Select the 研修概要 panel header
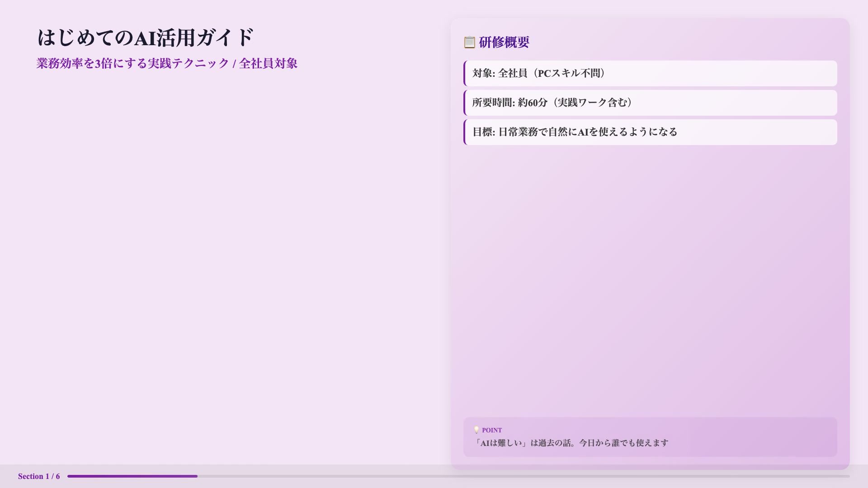The height and width of the screenshot is (488, 868). (x=504, y=42)
